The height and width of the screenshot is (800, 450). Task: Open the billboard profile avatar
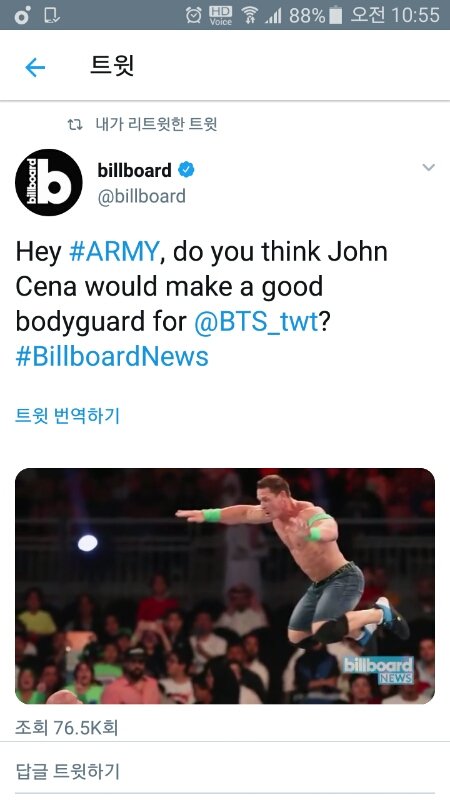49,182
